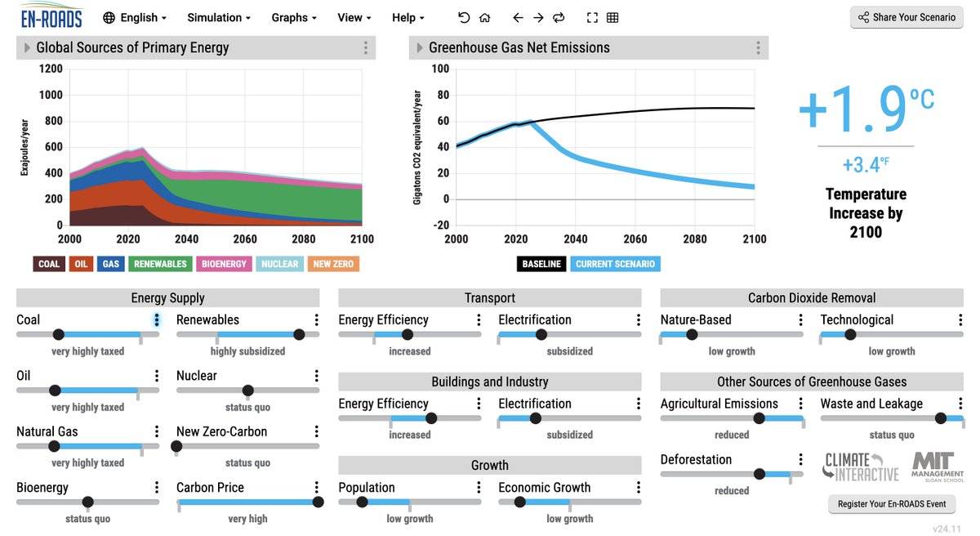Open Greenhouse Gas graph kebab menu
Screen dimensions: 980x536
click(x=759, y=47)
